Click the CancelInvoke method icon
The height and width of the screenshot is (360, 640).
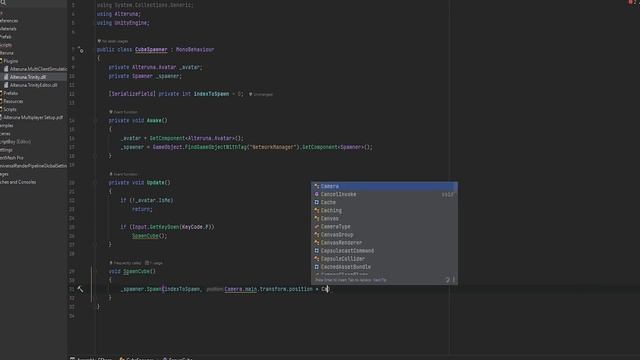(x=316, y=194)
